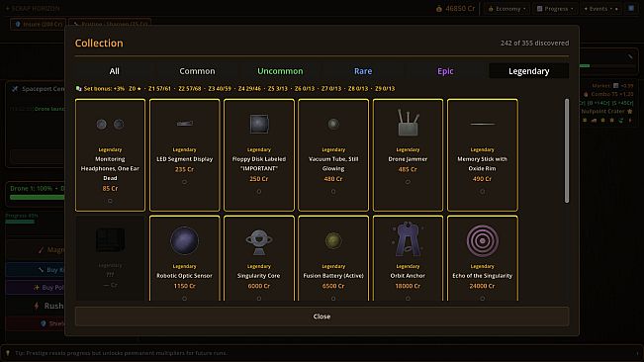Toggle circle marker under Drone Jammer
The width and height of the screenshot is (644, 362).
pos(408,182)
